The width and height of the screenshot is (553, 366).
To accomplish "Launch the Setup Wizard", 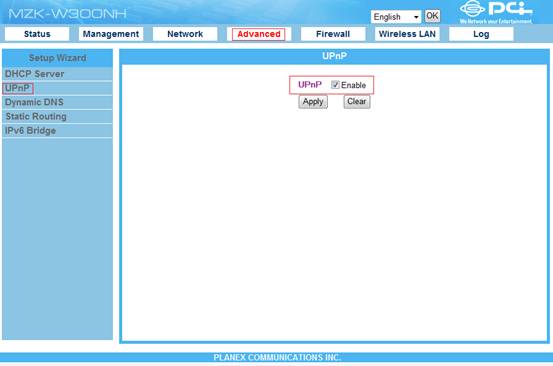I will [57, 58].
